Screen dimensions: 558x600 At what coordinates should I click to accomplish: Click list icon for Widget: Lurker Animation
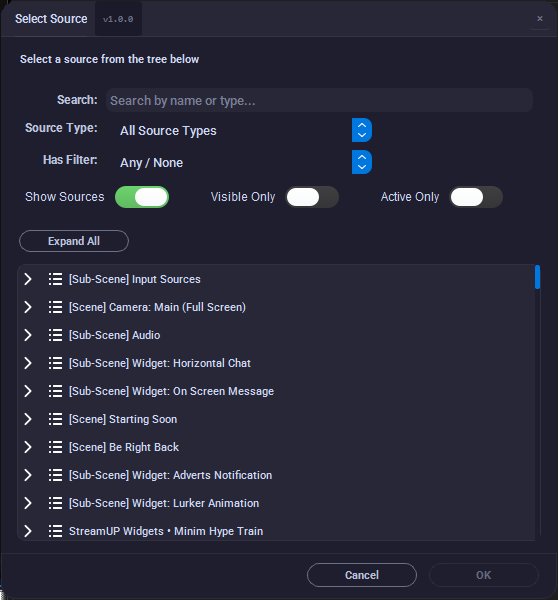(x=55, y=503)
